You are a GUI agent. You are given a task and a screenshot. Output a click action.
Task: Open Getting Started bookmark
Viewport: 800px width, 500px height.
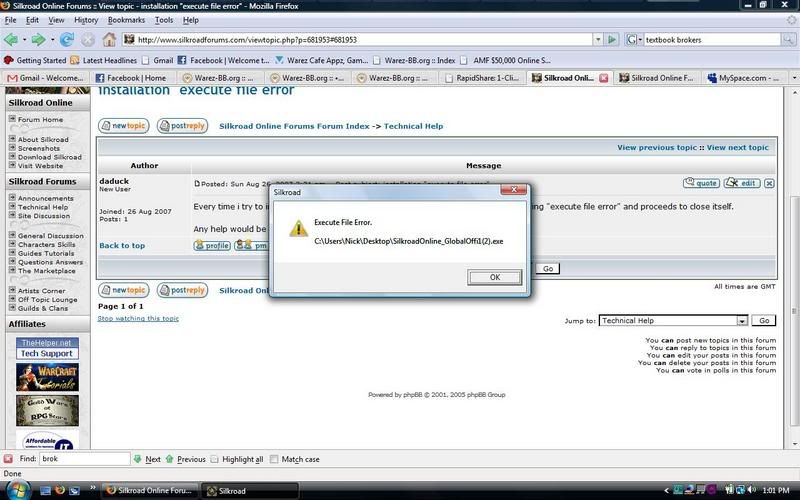coord(35,60)
